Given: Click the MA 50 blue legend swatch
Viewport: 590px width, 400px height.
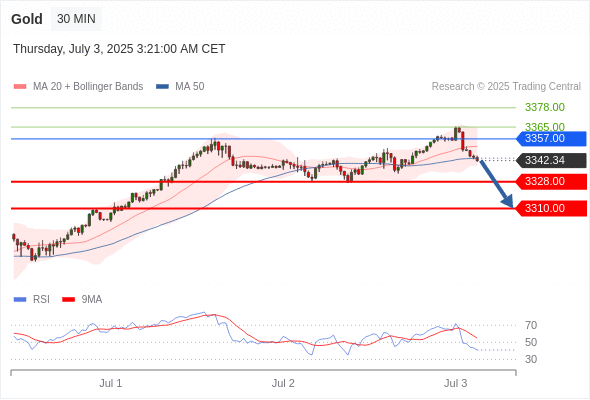Looking at the screenshot, I should tap(162, 87).
